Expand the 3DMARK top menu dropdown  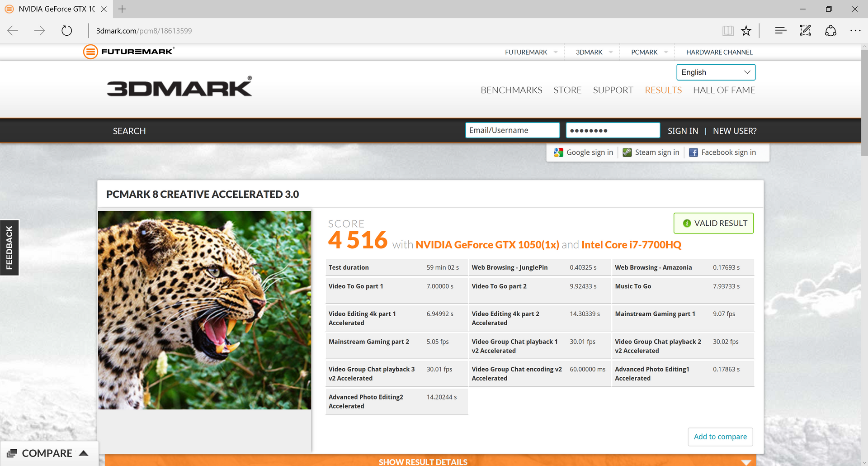point(611,52)
